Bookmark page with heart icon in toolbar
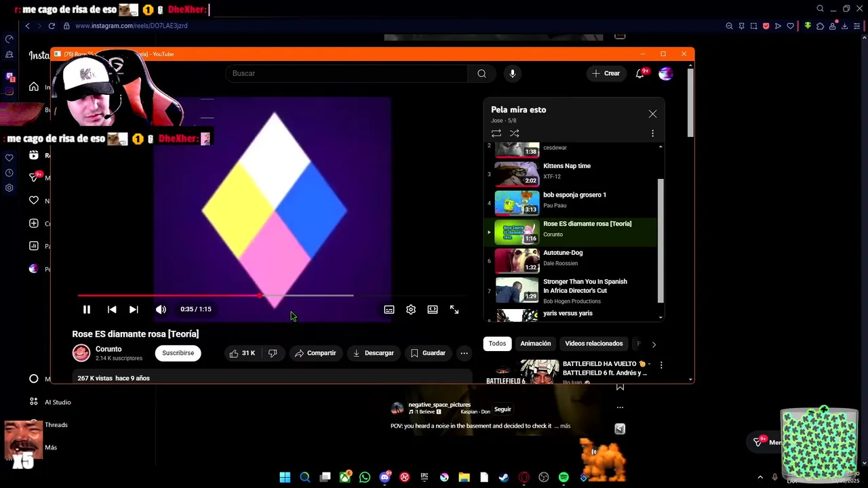 point(790,26)
